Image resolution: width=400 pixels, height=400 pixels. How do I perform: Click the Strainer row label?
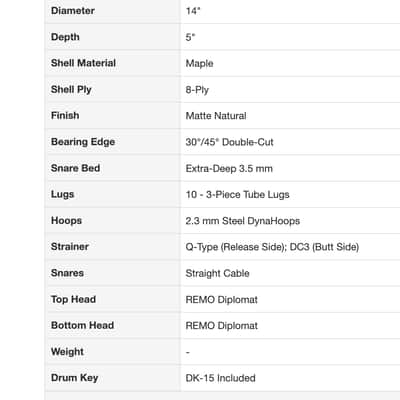(70, 247)
